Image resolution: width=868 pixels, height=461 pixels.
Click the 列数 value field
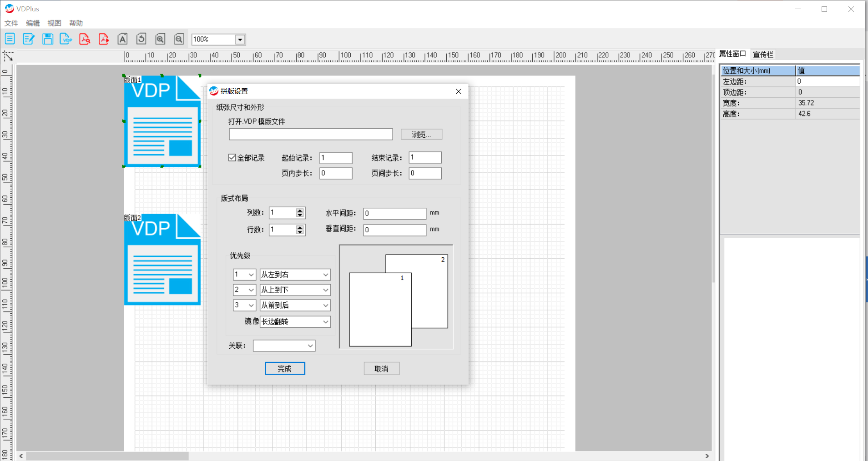(x=282, y=213)
